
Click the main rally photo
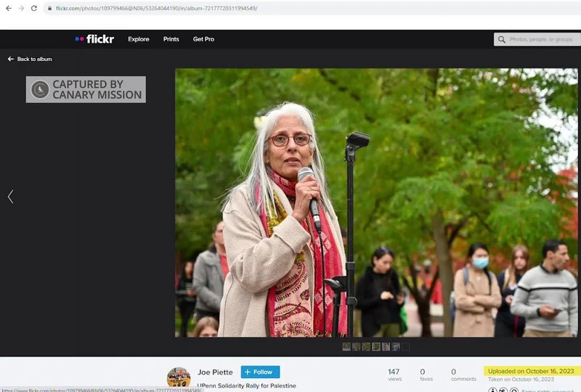[x=376, y=203]
